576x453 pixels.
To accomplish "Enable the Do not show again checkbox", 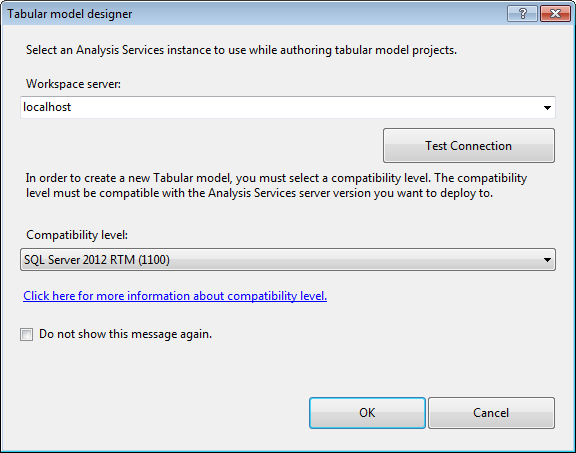I will click(x=26, y=334).
